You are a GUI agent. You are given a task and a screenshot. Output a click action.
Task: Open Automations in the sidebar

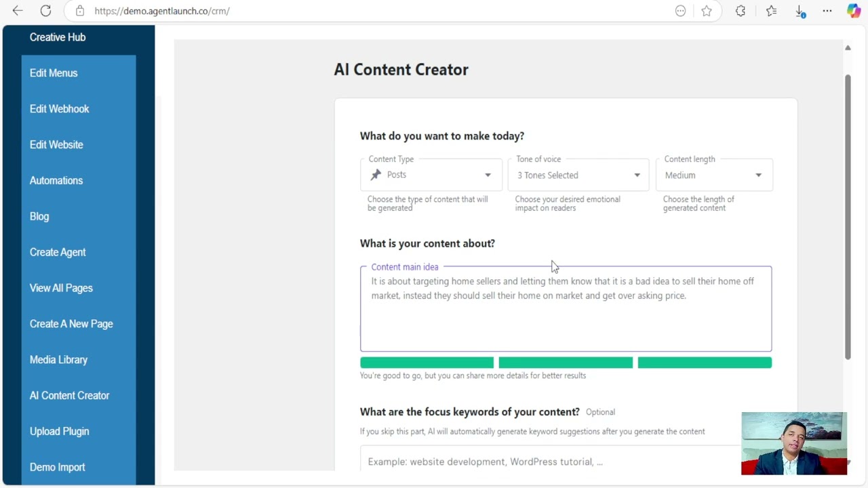(x=56, y=180)
